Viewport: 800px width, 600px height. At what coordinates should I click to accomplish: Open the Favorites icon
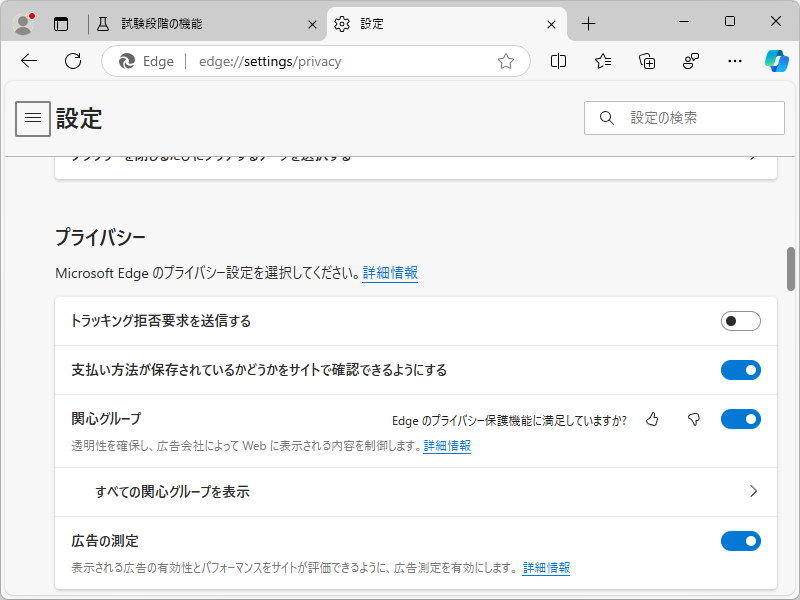pos(601,61)
